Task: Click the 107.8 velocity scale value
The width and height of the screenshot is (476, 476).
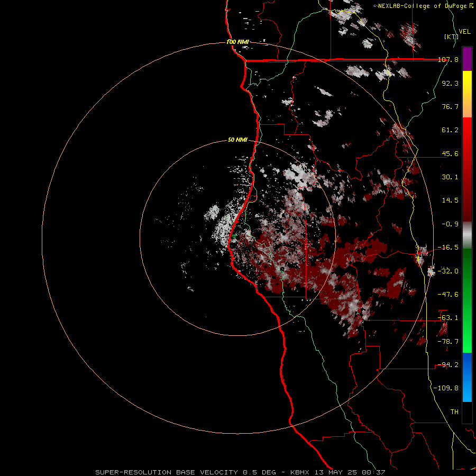Action: (x=448, y=59)
